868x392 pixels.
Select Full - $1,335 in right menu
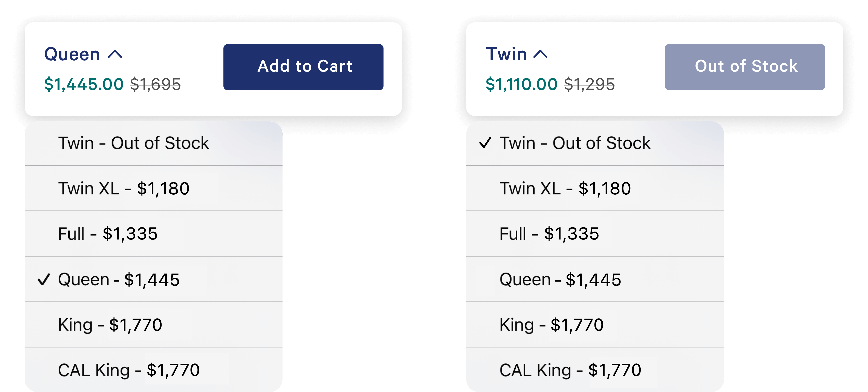[x=549, y=234]
